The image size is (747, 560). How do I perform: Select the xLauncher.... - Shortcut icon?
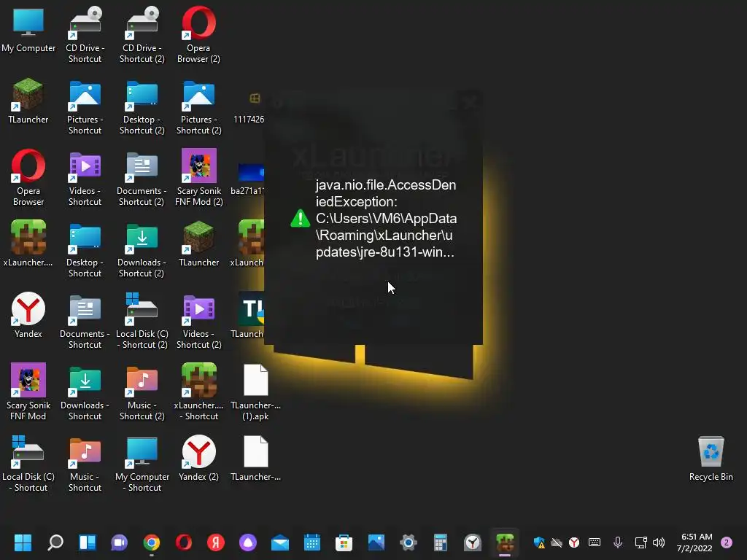[x=198, y=392]
